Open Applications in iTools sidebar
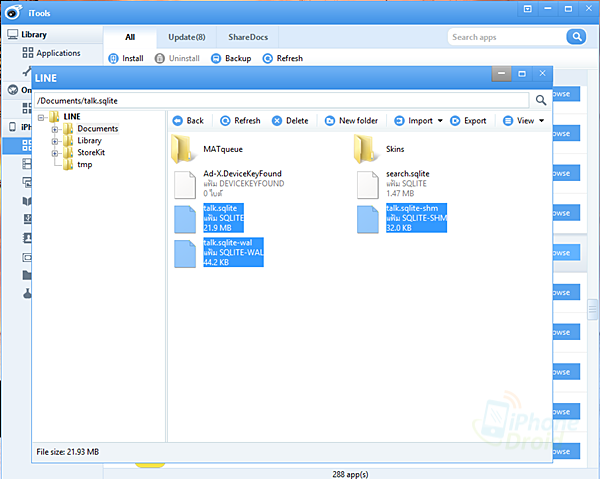Image resolution: width=600 pixels, height=479 pixels. pos(51,53)
